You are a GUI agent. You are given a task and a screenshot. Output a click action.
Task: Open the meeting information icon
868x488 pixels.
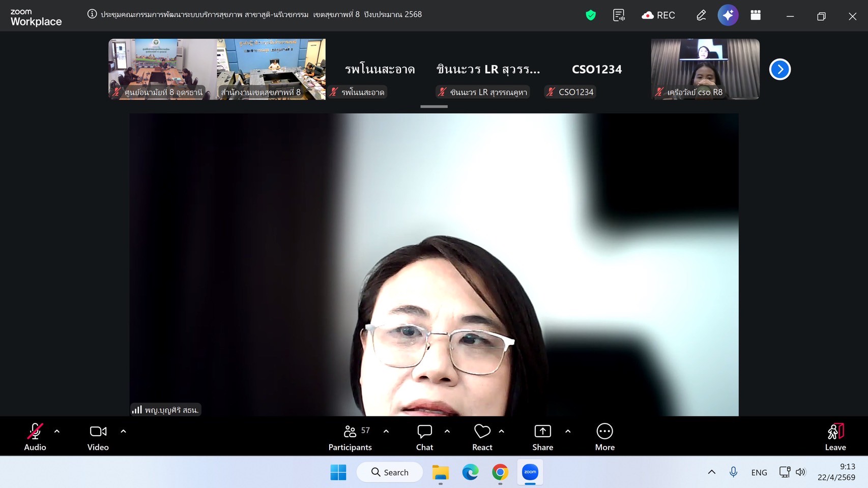coord(92,14)
